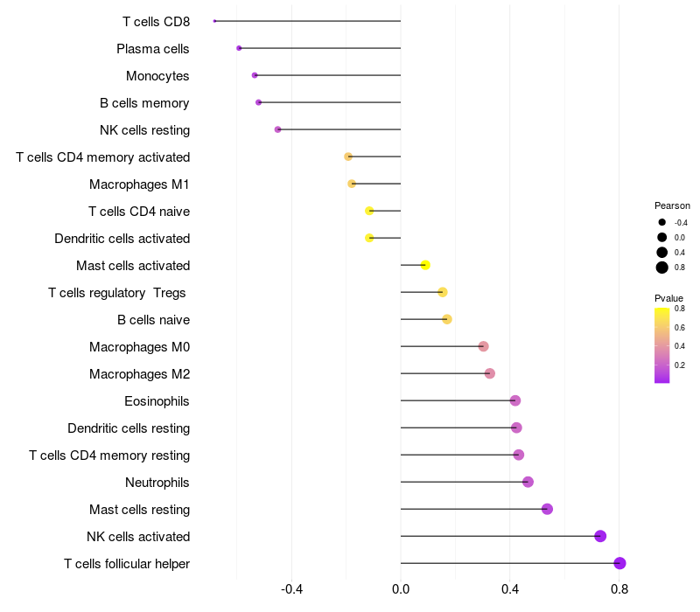Click the 0.4 x-axis tick label
This screenshot has height=612, width=700.
point(510,588)
